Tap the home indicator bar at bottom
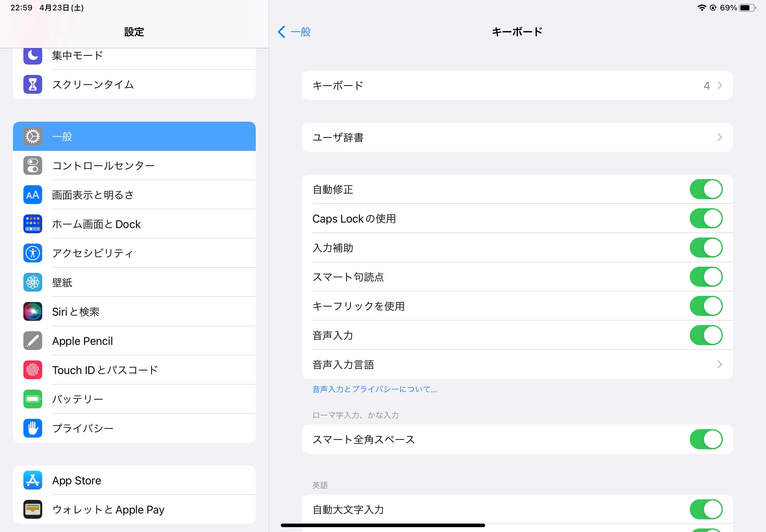This screenshot has width=766, height=532. (383, 525)
